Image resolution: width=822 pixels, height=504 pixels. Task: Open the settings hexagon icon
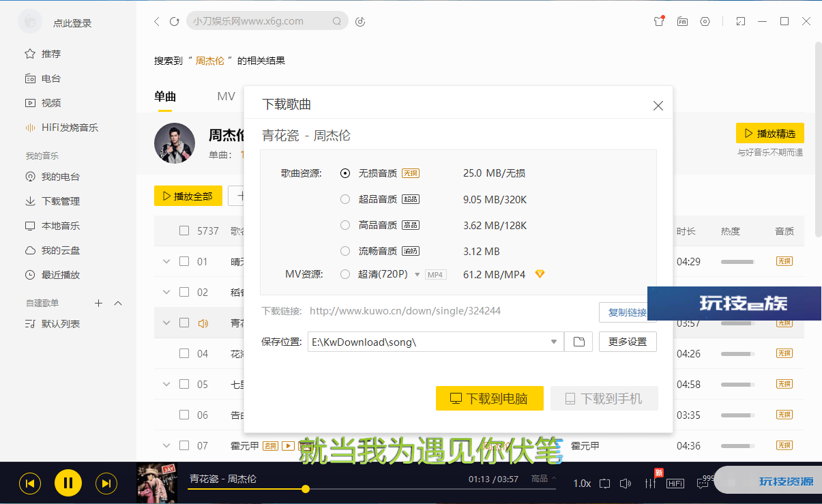705,21
